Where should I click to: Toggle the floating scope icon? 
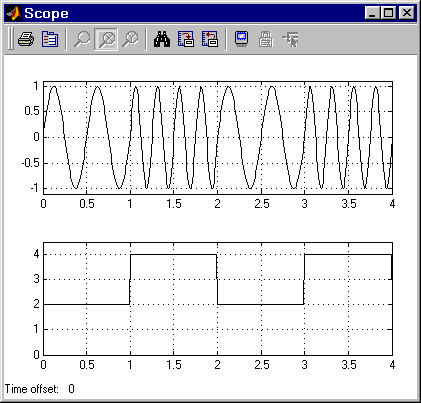242,39
